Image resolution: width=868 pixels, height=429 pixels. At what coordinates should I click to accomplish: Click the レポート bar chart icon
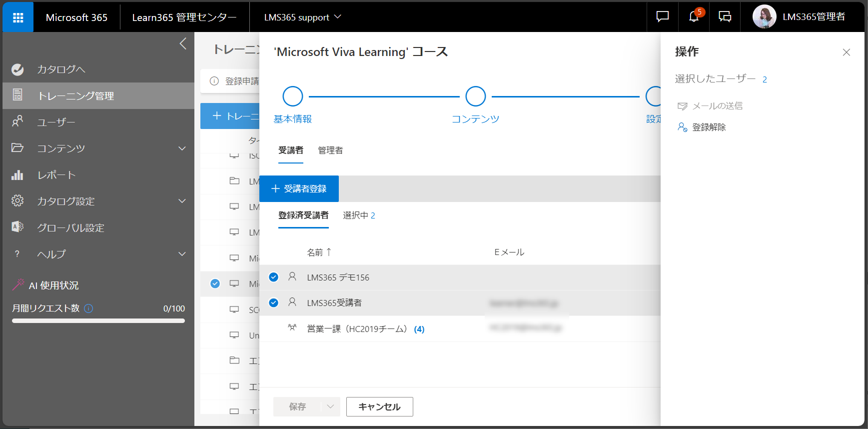(x=17, y=175)
